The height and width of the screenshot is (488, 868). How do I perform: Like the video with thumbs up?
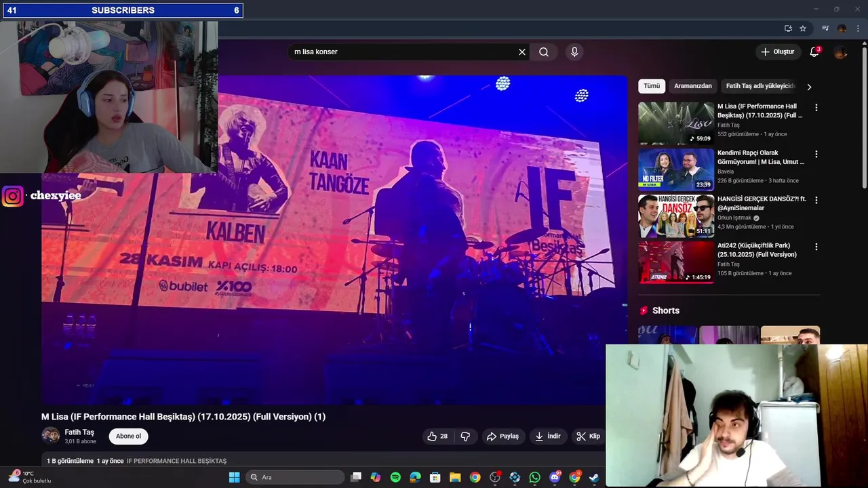(437, 436)
